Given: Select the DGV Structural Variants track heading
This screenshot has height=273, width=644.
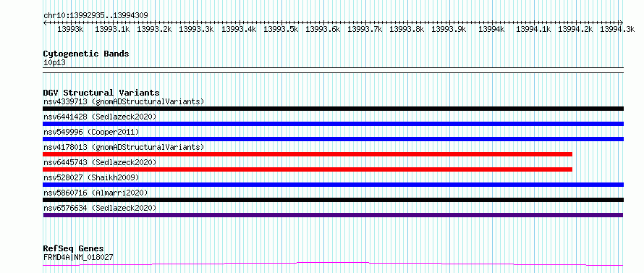Looking at the screenshot, I should (x=101, y=93).
